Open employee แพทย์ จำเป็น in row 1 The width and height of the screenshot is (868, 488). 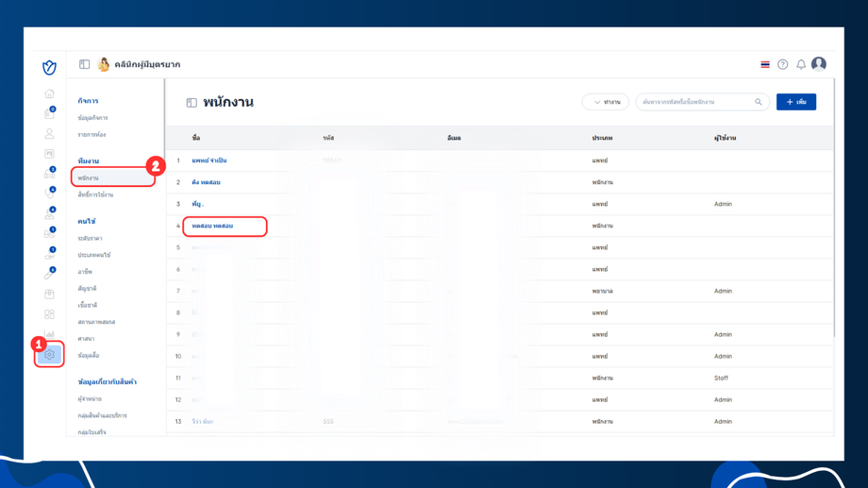209,160
